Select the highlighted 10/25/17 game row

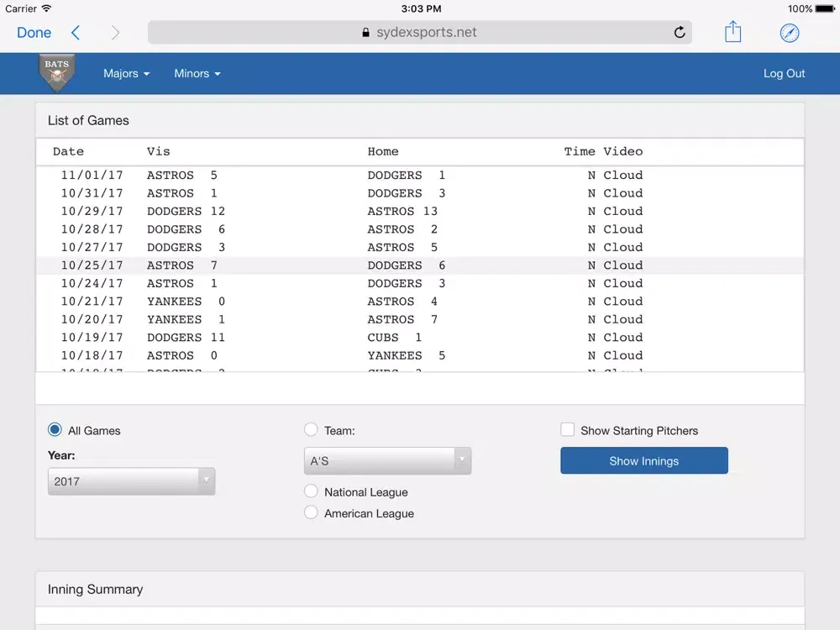[420, 265]
